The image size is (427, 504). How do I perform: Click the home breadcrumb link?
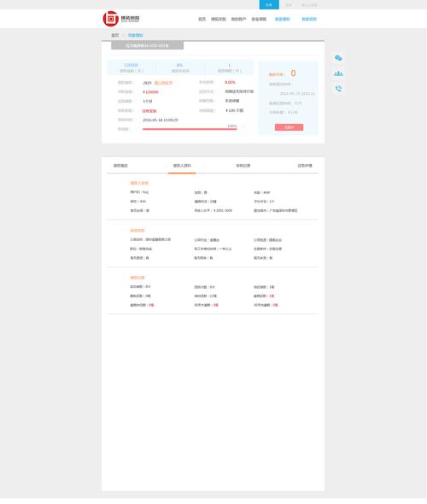[115, 35]
